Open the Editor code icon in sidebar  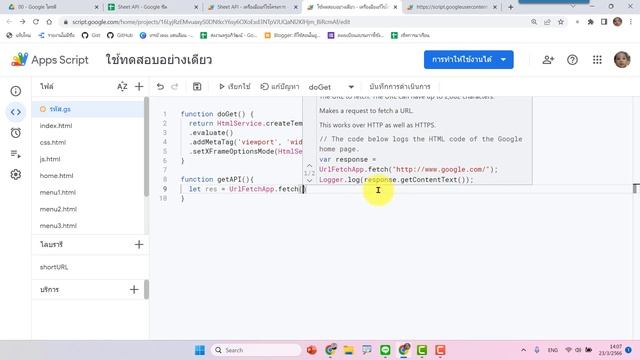click(16, 112)
